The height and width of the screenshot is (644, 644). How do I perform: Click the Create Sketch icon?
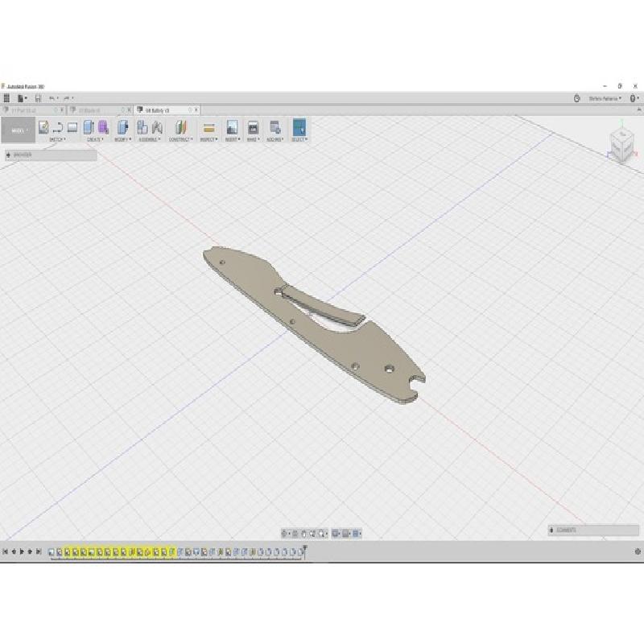[43, 127]
